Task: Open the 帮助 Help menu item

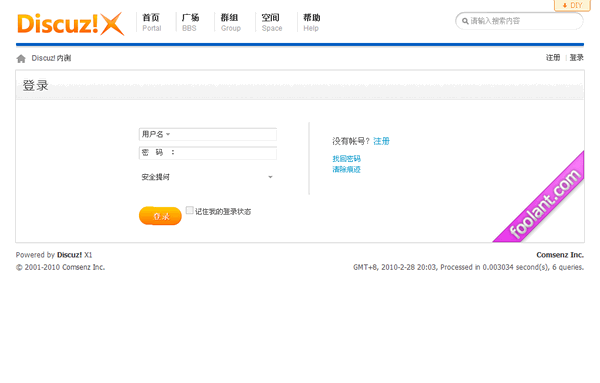Action: pyautogui.click(x=311, y=23)
